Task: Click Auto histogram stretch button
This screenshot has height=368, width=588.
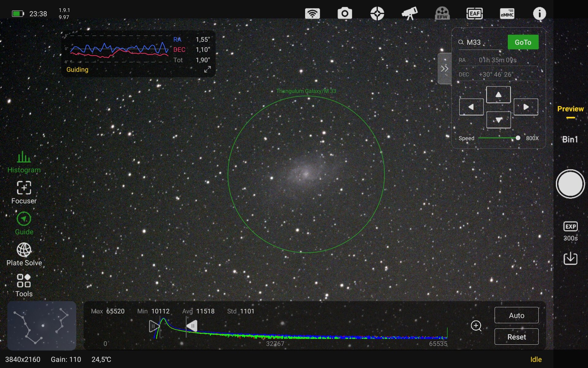Action: click(516, 315)
